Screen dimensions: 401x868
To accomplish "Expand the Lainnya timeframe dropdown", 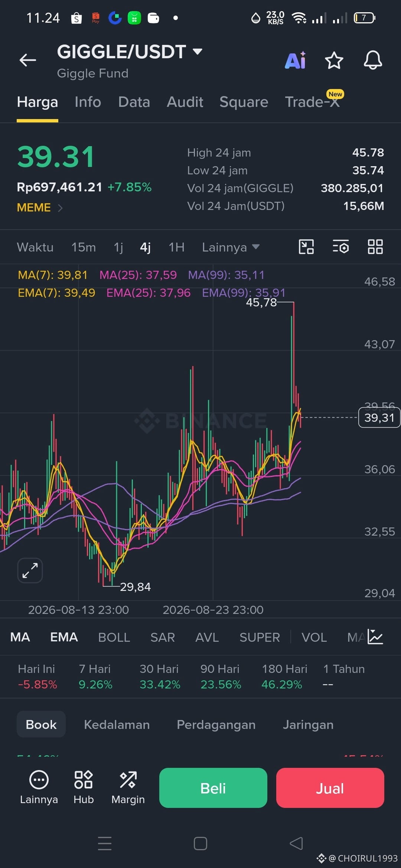I will (231, 247).
